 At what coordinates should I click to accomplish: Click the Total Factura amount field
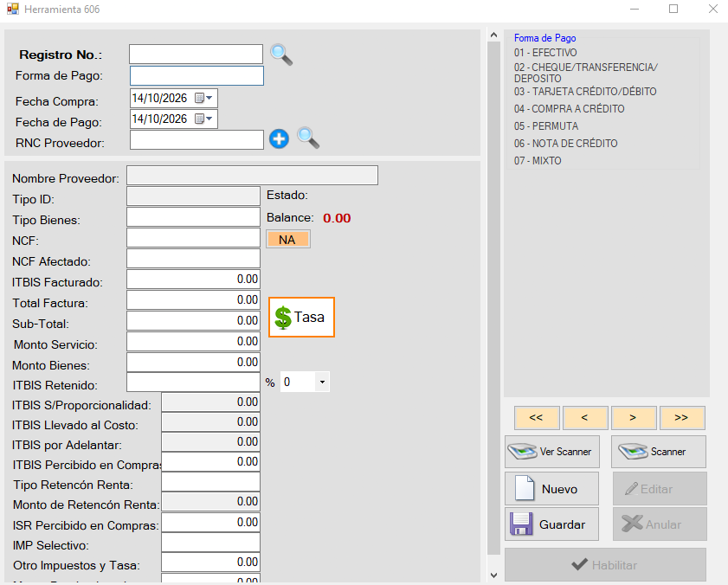tap(193, 300)
